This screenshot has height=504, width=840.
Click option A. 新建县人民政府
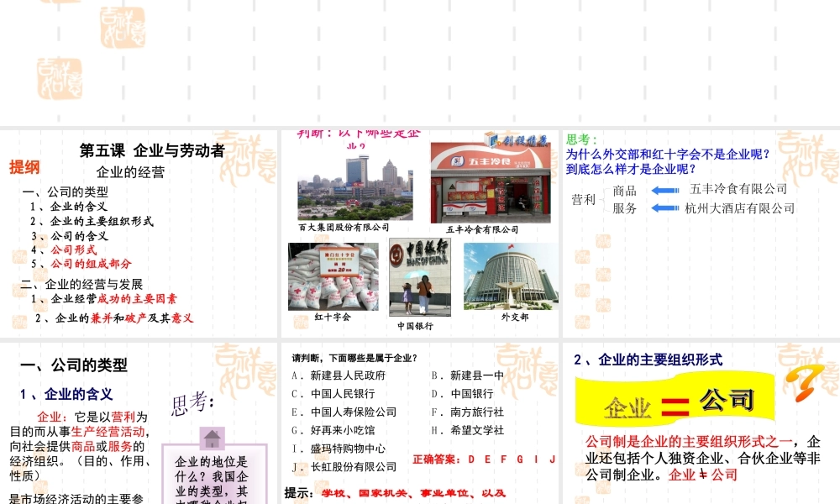pyautogui.click(x=339, y=375)
